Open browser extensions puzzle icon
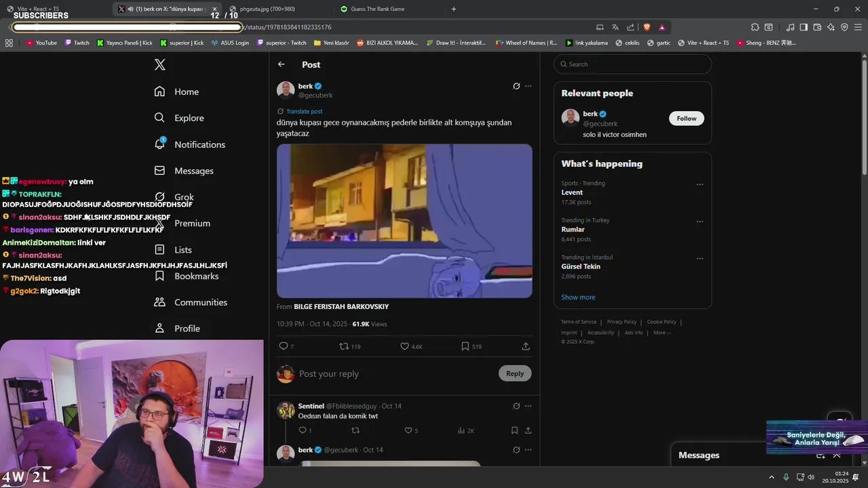 click(755, 27)
